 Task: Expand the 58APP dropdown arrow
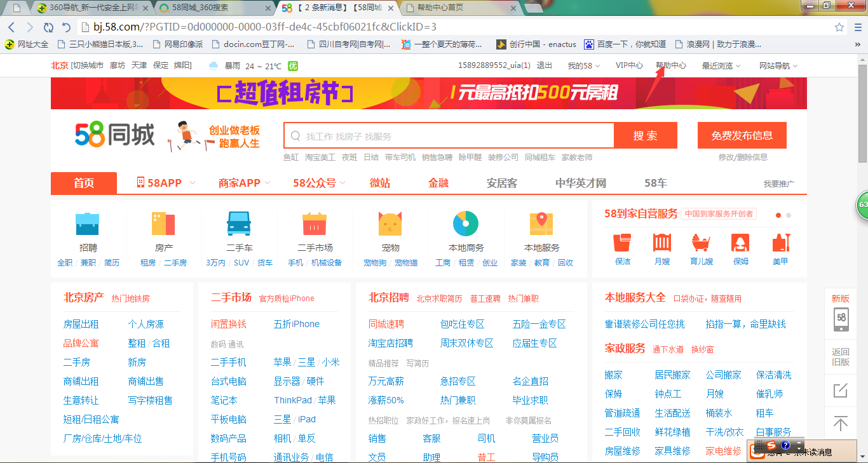click(193, 183)
